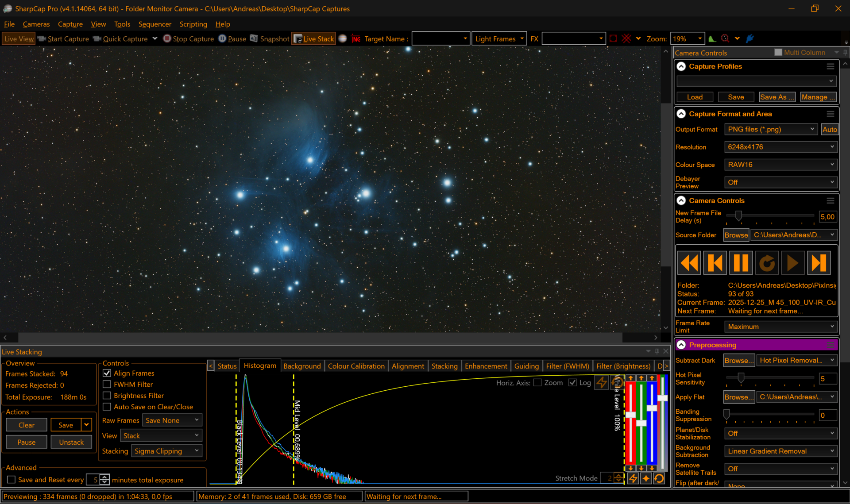Click the Pause icon in toolbar

pyautogui.click(x=222, y=38)
